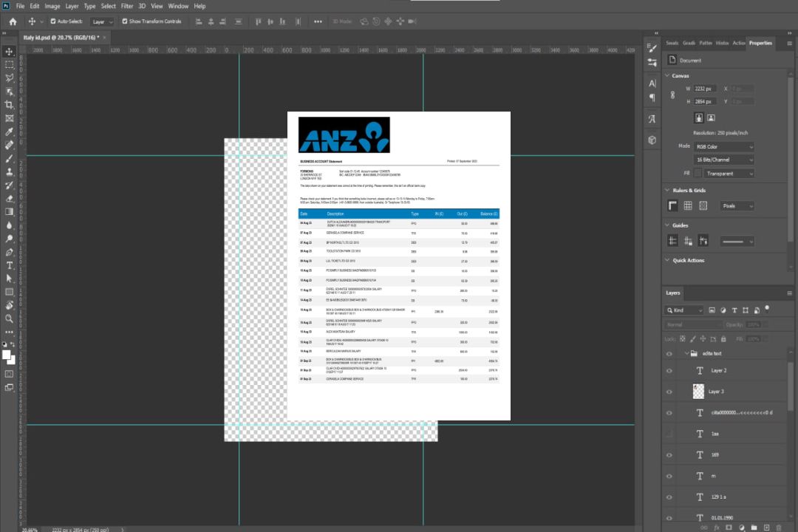This screenshot has width=798, height=532.
Task: Click the foreground color swatch
Action: click(7, 355)
